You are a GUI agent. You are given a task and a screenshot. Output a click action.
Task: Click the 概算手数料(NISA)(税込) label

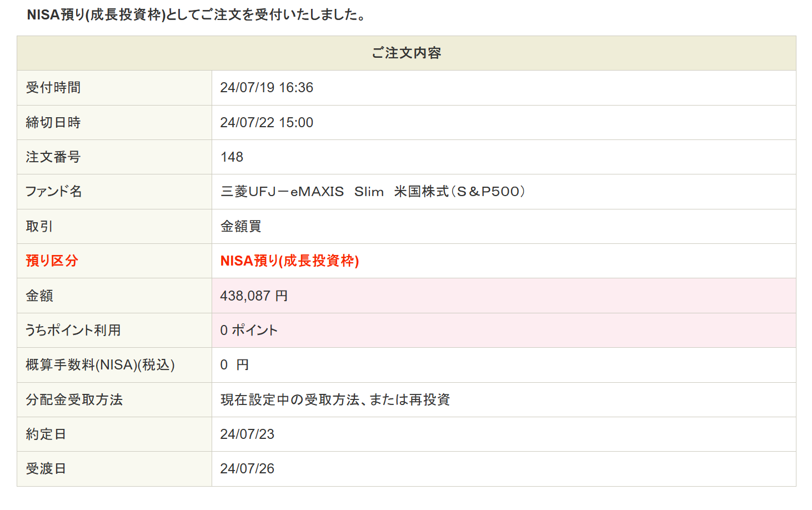point(100,365)
